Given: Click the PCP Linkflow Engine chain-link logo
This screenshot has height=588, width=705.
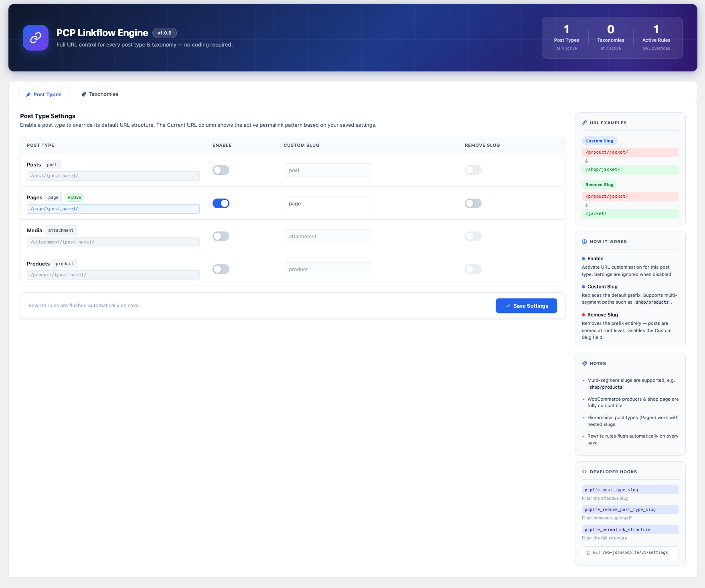Looking at the screenshot, I should [x=36, y=38].
